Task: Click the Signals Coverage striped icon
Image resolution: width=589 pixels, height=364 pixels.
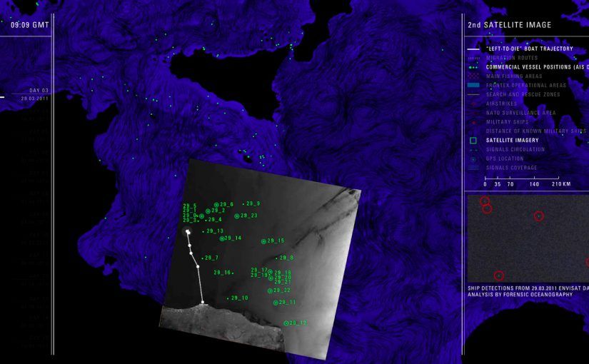Action: click(x=473, y=168)
